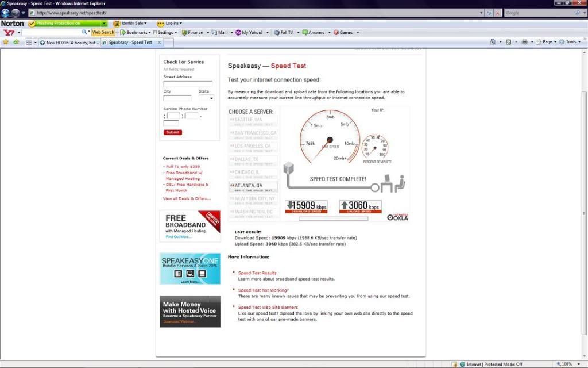This screenshot has width=588, height=368.
Task: Expand the address bar history dropdown
Action: coord(481,13)
